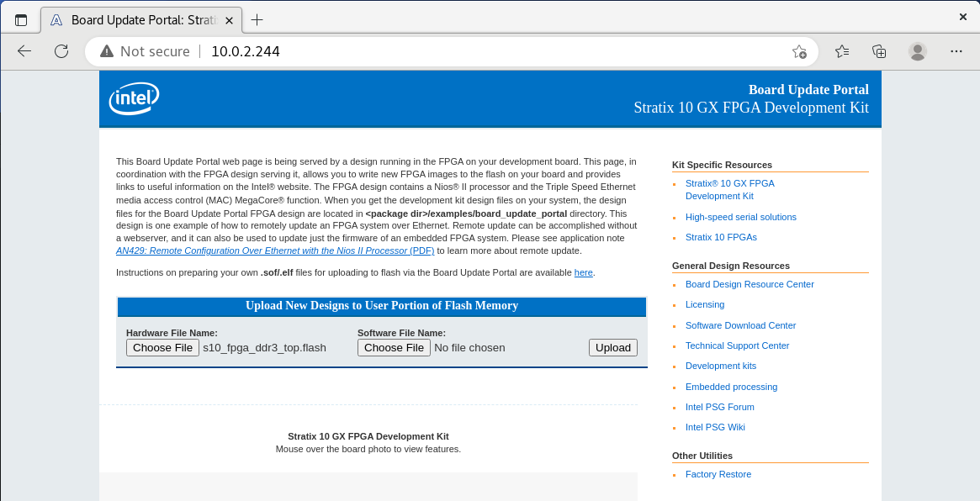Choose a software file

[x=394, y=347]
